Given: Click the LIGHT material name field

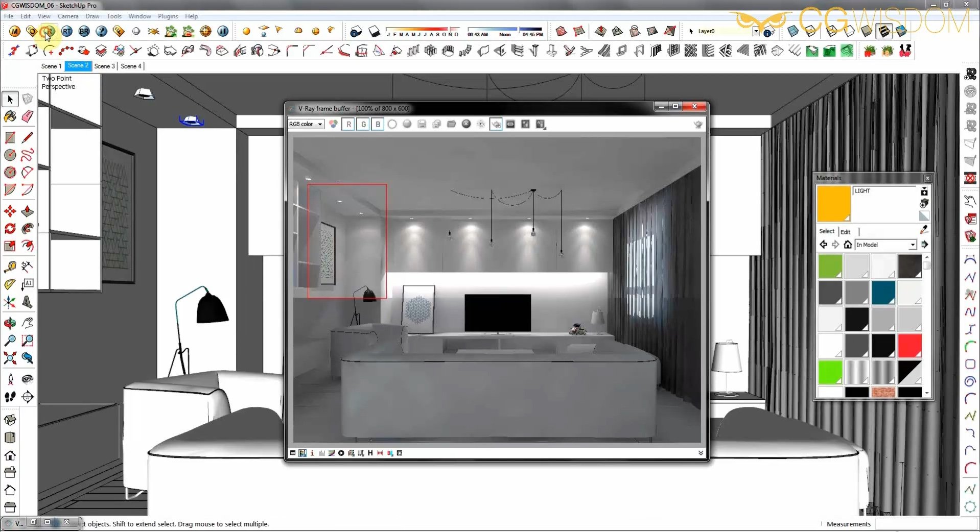Looking at the screenshot, I should [884, 191].
